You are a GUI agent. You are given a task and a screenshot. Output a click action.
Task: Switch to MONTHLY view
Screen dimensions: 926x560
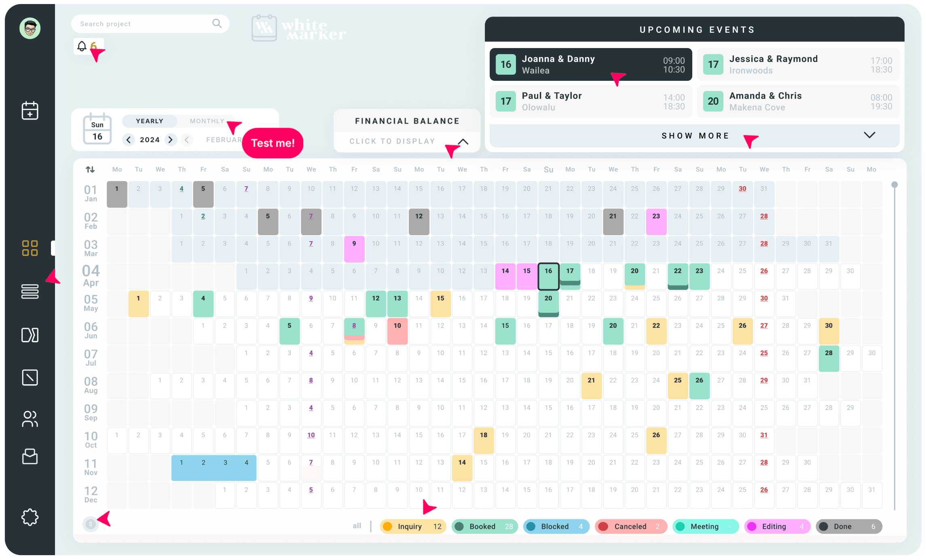[x=207, y=121]
